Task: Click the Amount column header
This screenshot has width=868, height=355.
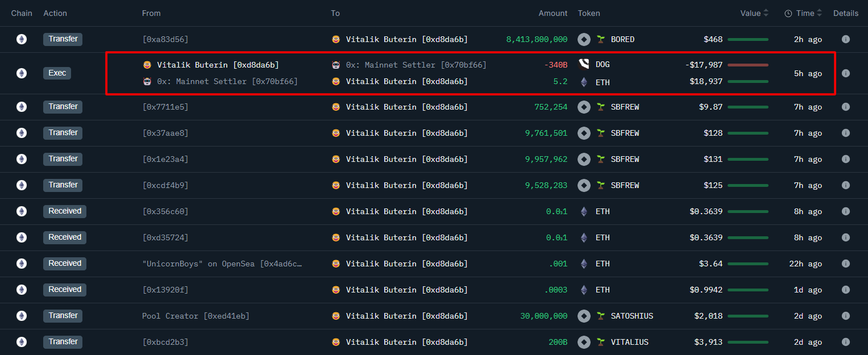Action: [x=552, y=12]
